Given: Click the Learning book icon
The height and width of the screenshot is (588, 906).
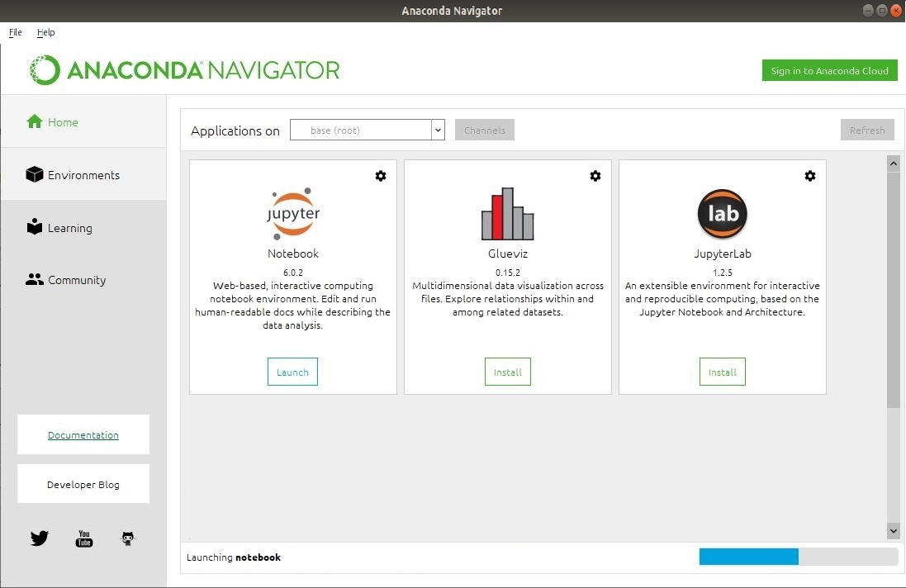Looking at the screenshot, I should coord(35,227).
